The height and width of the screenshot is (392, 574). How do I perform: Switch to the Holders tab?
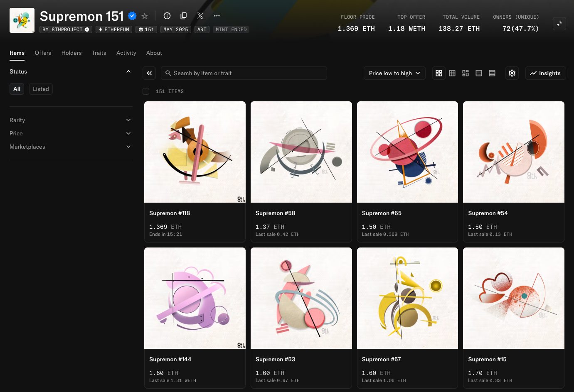[x=71, y=53]
